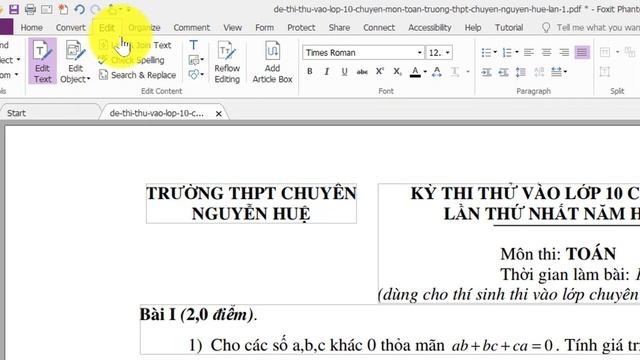Switch to the Edit ribbon tab
The image size is (640, 360).
click(x=107, y=27)
